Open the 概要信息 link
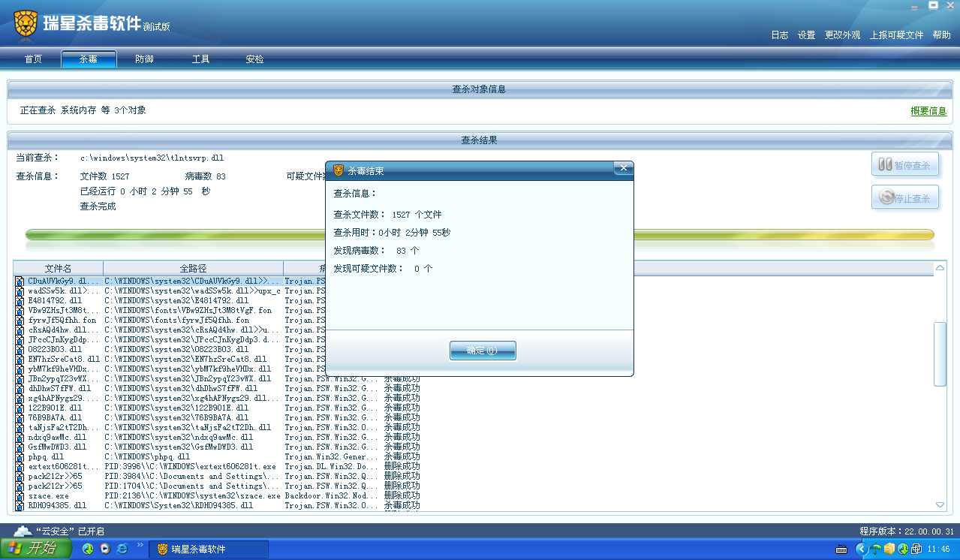This screenshot has width=960, height=560. (x=928, y=111)
